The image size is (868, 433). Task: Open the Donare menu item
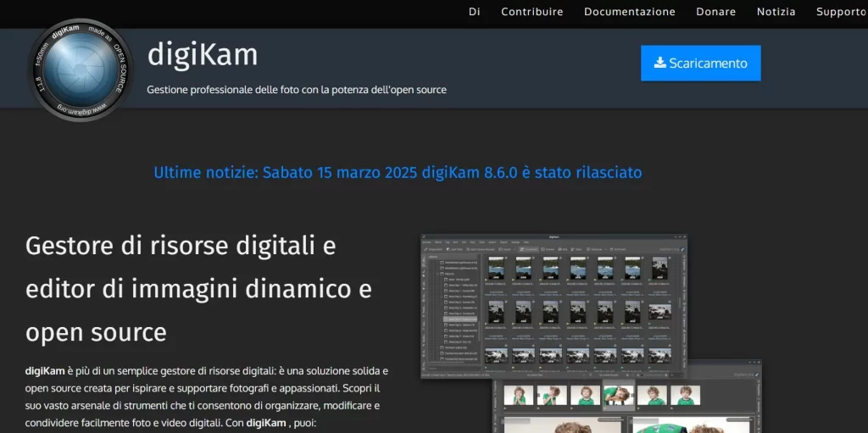click(715, 12)
